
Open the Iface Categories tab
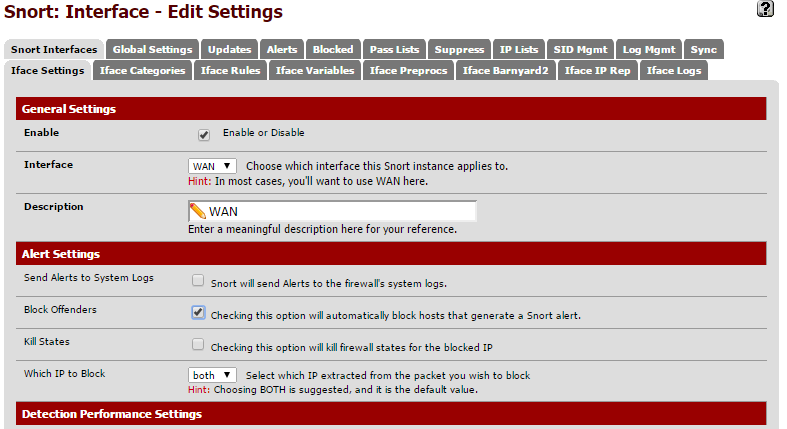pos(142,70)
